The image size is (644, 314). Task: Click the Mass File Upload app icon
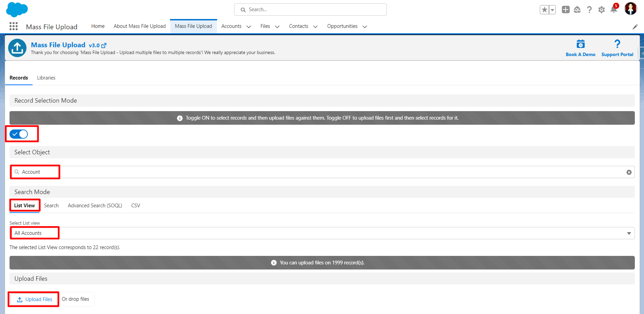click(17, 48)
